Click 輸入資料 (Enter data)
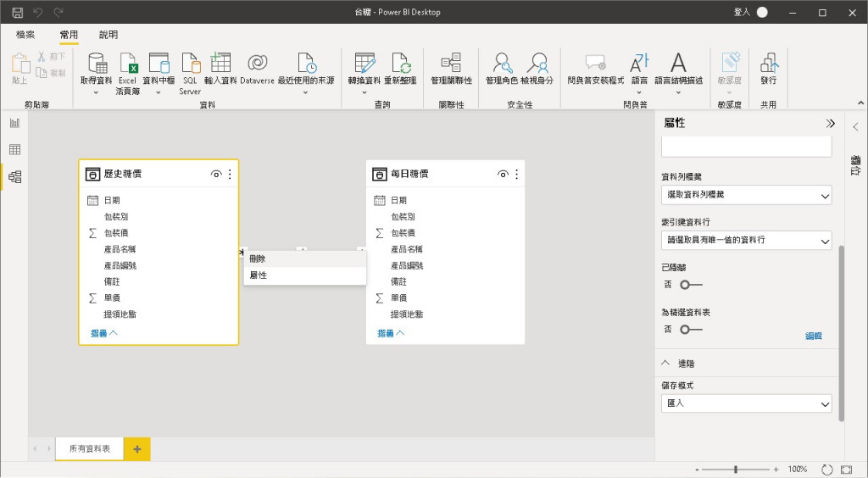The width and height of the screenshot is (868, 478). [220, 69]
